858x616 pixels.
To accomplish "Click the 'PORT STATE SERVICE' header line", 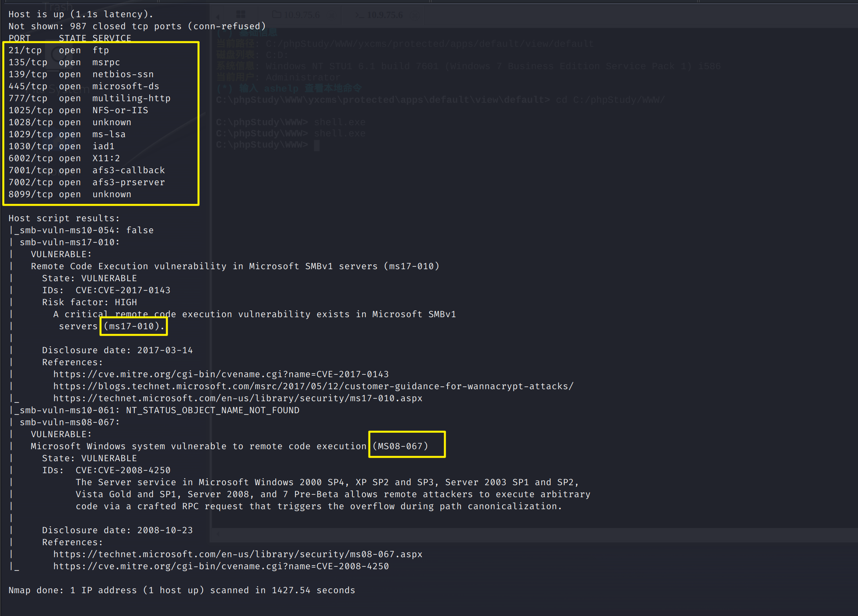I will pyautogui.click(x=70, y=38).
